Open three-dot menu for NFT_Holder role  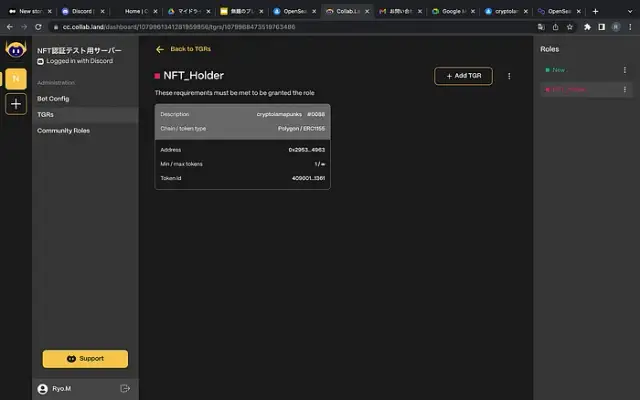625,90
